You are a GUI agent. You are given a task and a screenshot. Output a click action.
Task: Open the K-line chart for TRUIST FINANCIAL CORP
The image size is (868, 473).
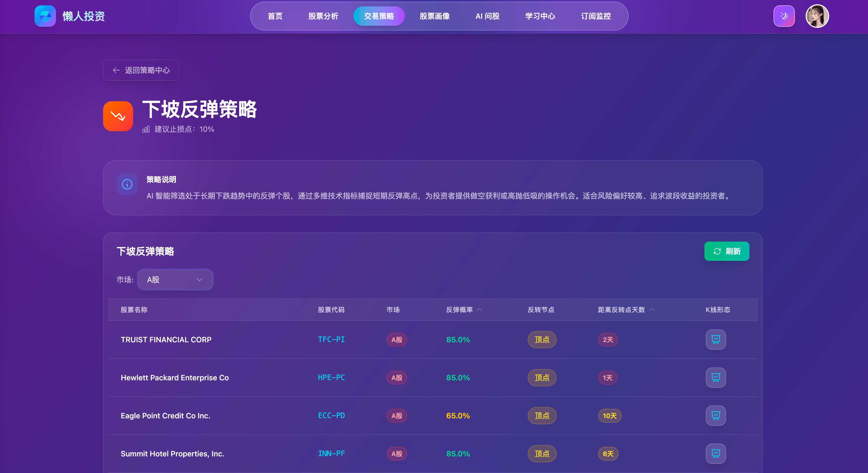tap(716, 340)
